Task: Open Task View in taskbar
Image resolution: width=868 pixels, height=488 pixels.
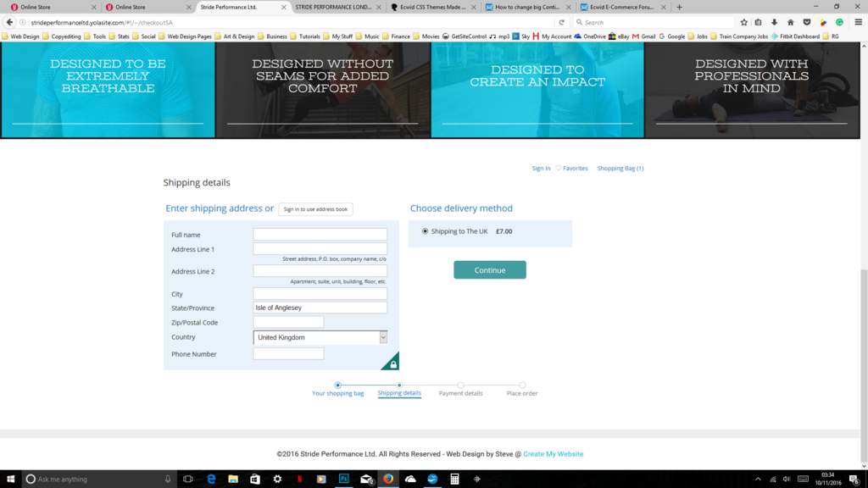Action: (188, 479)
